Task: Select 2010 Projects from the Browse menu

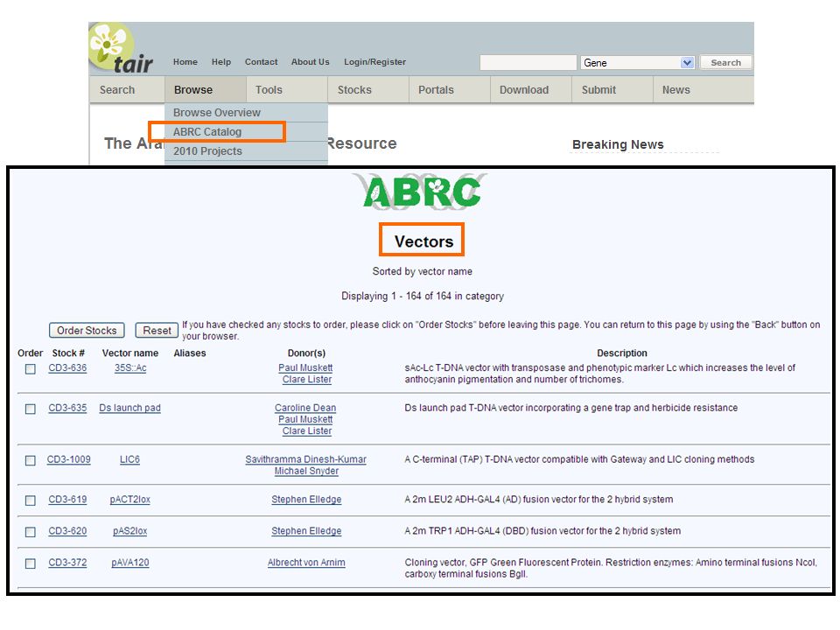Action: coord(247,151)
